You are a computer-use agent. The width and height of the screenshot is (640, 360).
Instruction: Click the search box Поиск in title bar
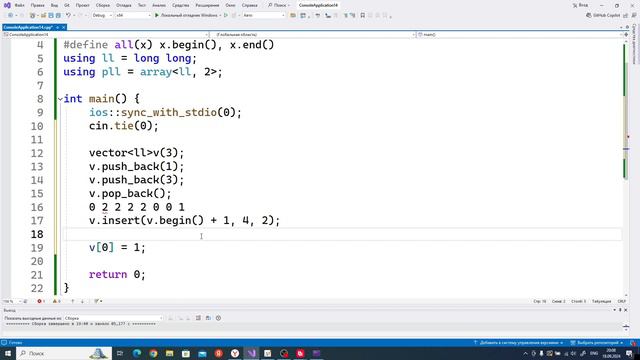[279, 5]
